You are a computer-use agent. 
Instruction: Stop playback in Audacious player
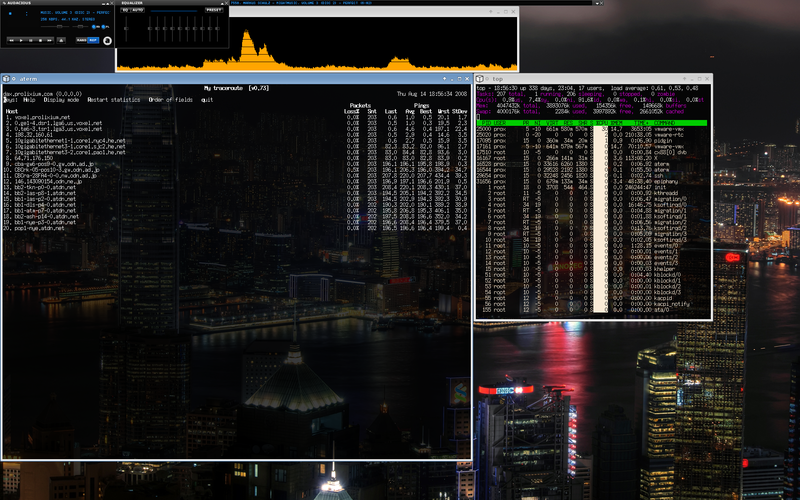pyautogui.click(x=40, y=41)
